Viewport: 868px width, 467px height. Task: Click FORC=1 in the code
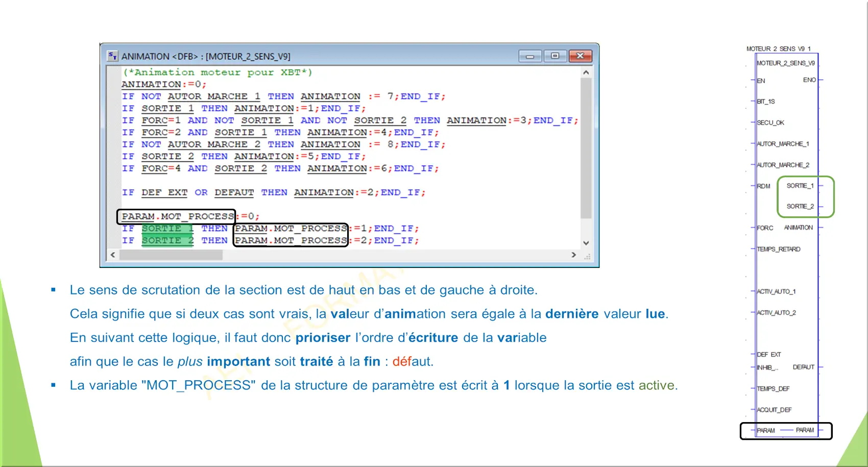coord(161,120)
